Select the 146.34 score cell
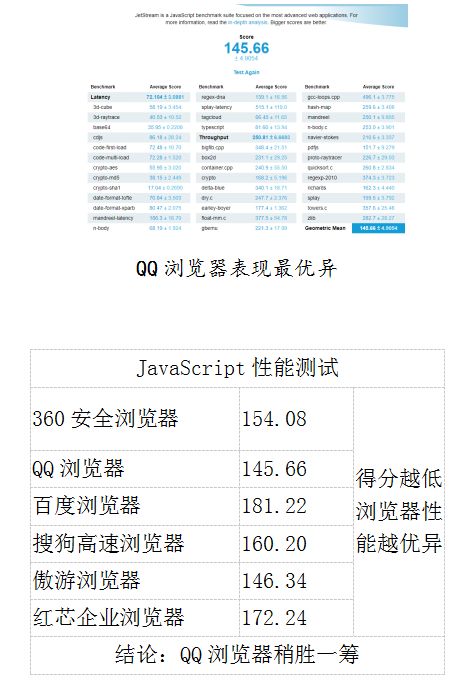 (x=297, y=581)
